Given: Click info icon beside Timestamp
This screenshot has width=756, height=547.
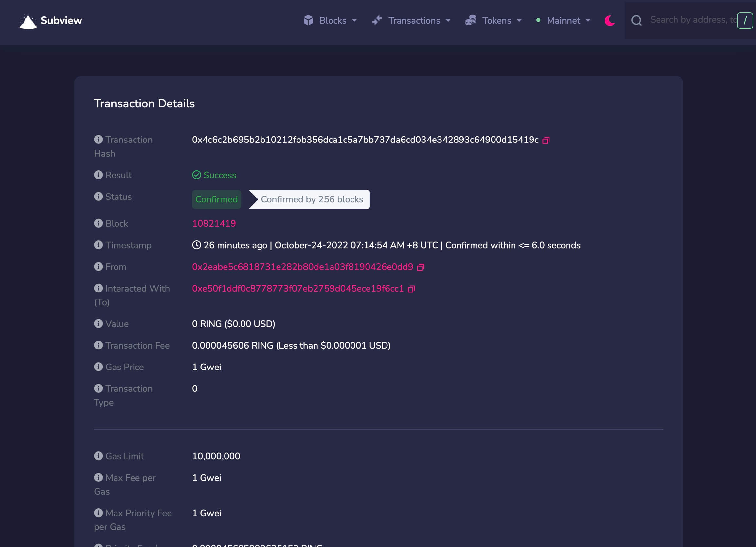Looking at the screenshot, I should [x=98, y=245].
